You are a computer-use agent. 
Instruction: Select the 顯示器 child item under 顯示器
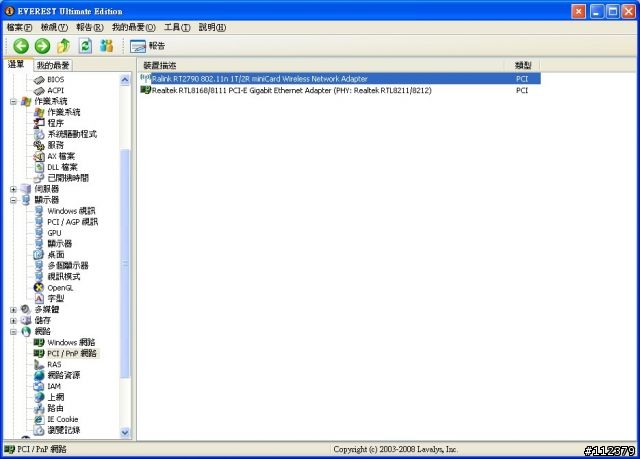(x=60, y=244)
